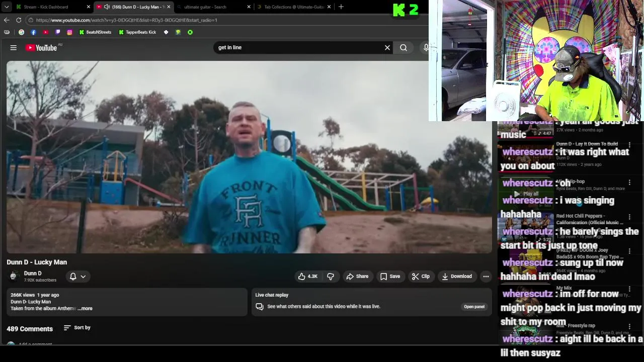Open the white diamond-shaped bookmark icon
The image size is (644, 362).
coord(166,32)
